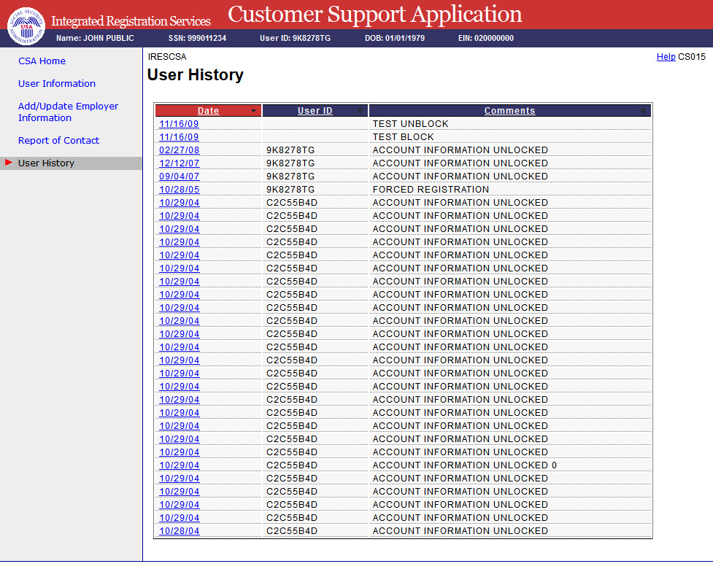Open the 10/28/05 forced registration entry

pos(179,190)
